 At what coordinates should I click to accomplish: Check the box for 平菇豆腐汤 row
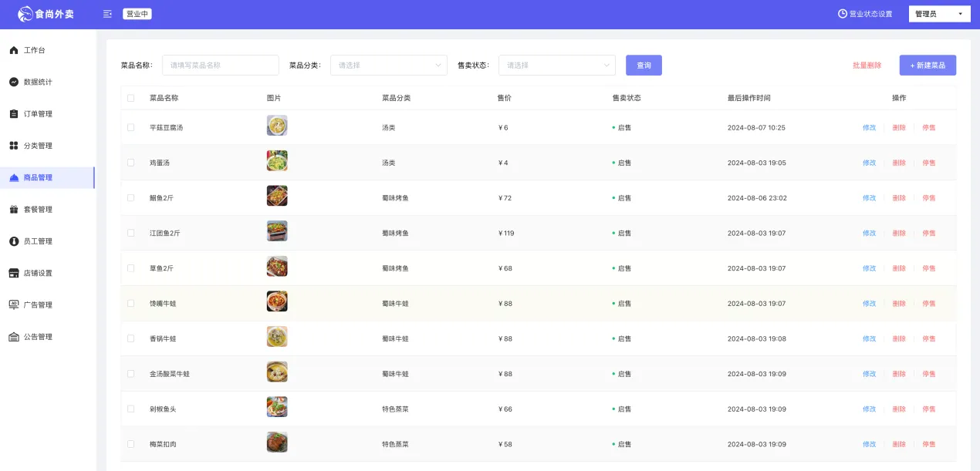[130, 127]
